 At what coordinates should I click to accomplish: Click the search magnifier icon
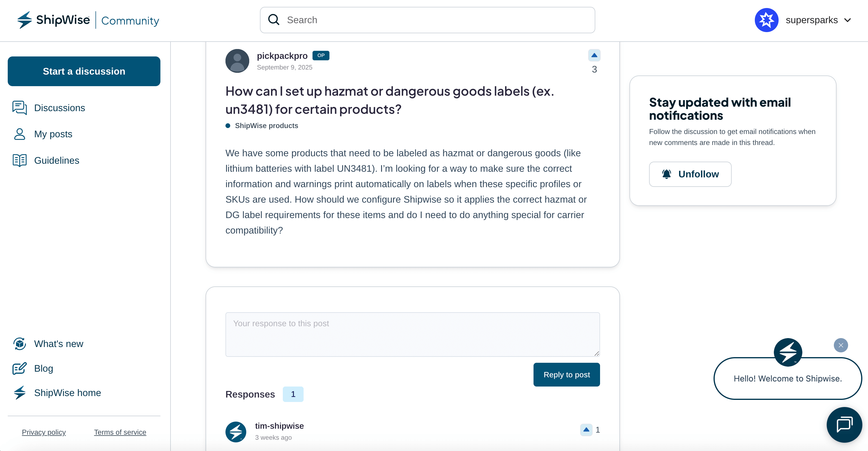coord(274,20)
